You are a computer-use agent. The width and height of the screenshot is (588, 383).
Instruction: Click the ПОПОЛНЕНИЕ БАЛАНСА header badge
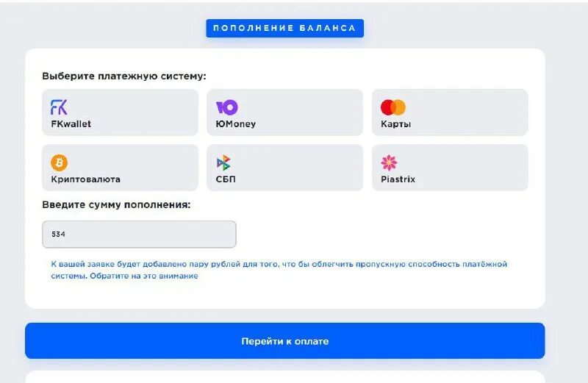[x=284, y=28]
